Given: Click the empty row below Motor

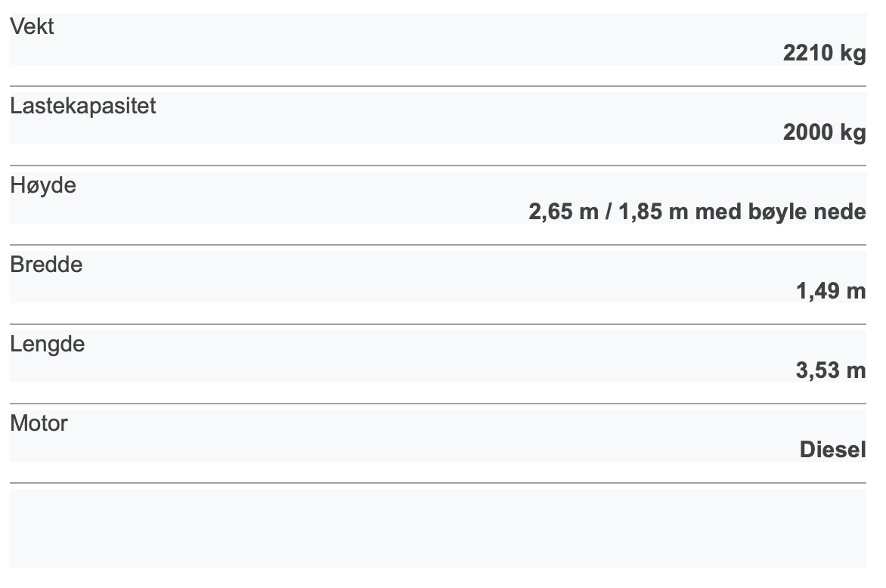Looking at the screenshot, I should (438, 528).
